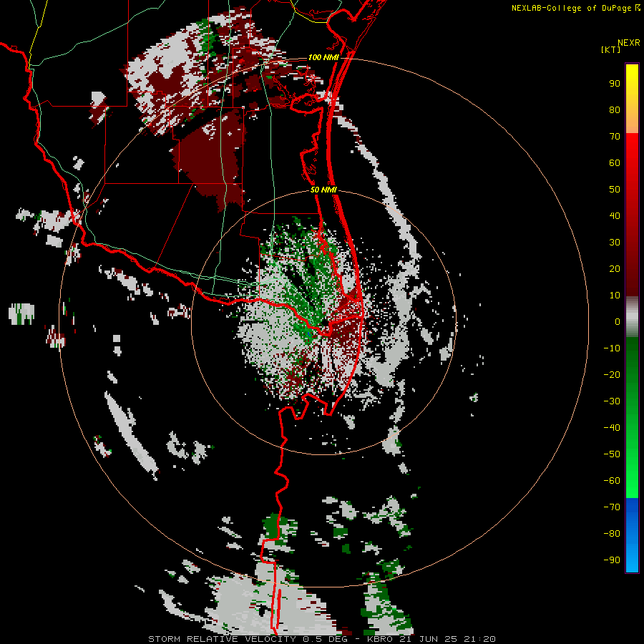Image resolution: width=644 pixels, height=644 pixels.
Task: Click the STORM RELATIVE VELOCITY caption text
Action: click(x=223, y=639)
